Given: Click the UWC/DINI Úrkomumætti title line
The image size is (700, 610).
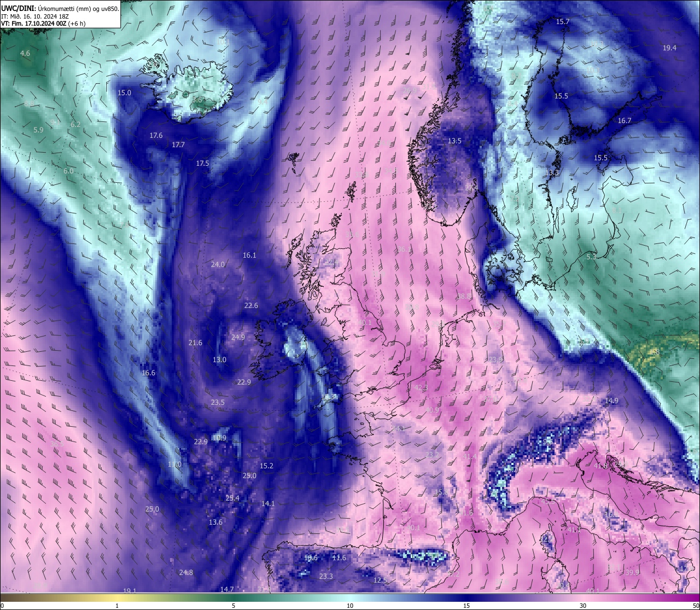Looking at the screenshot, I should click(60, 9).
